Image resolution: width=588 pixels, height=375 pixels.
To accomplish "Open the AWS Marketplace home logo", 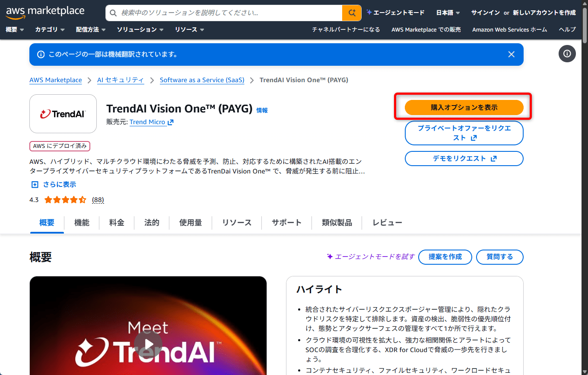I will pos(45,13).
